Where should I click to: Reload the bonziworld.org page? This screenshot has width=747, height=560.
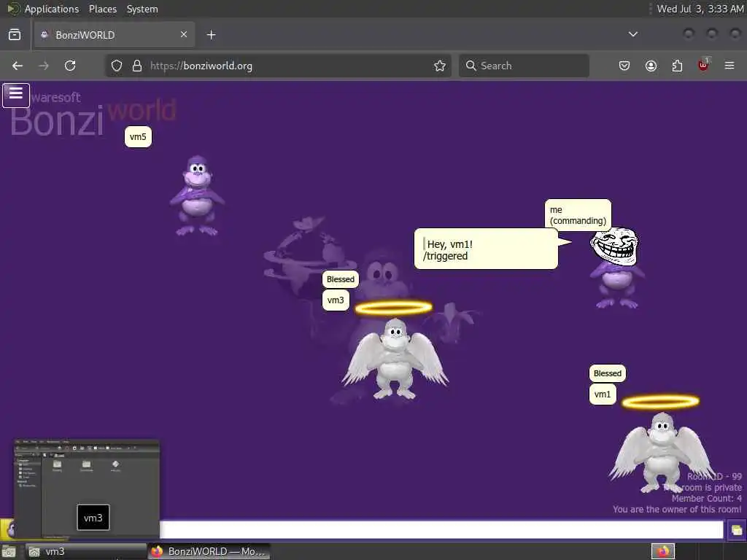[x=70, y=66]
